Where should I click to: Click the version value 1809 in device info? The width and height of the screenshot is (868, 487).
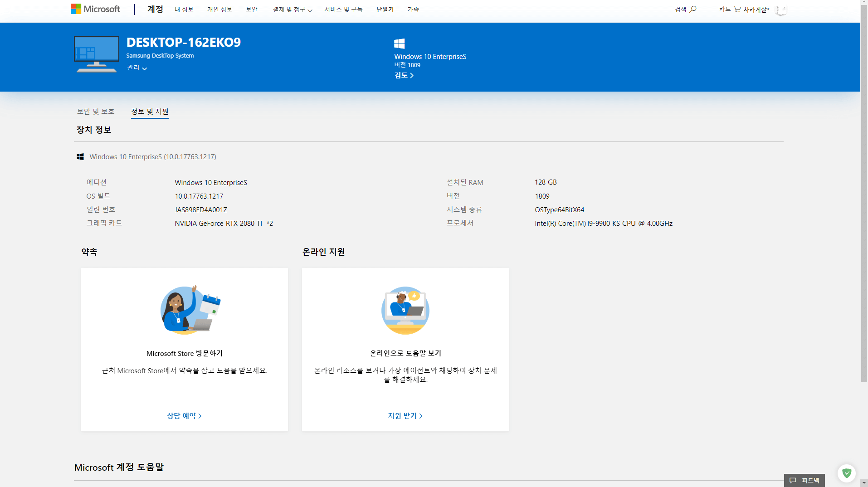click(x=542, y=196)
